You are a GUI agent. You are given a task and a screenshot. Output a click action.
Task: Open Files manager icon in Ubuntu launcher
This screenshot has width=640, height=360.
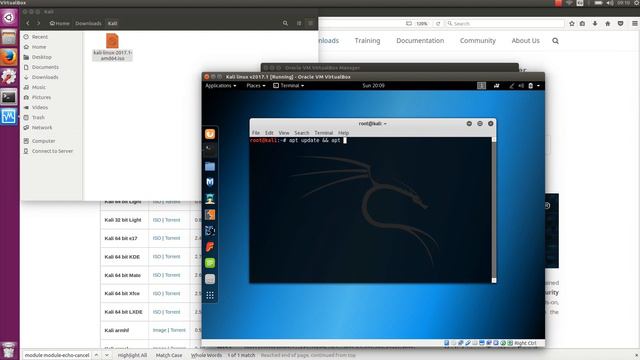point(9,37)
